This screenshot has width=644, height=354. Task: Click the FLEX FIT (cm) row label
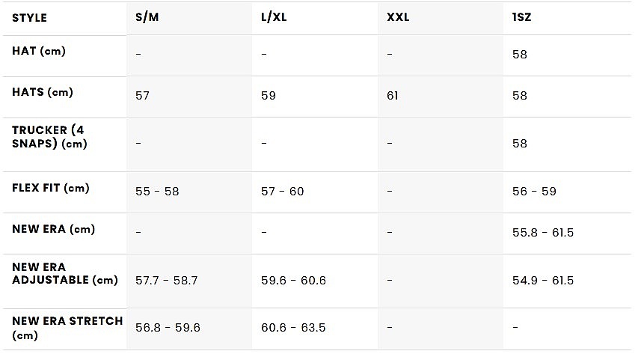[51, 188]
